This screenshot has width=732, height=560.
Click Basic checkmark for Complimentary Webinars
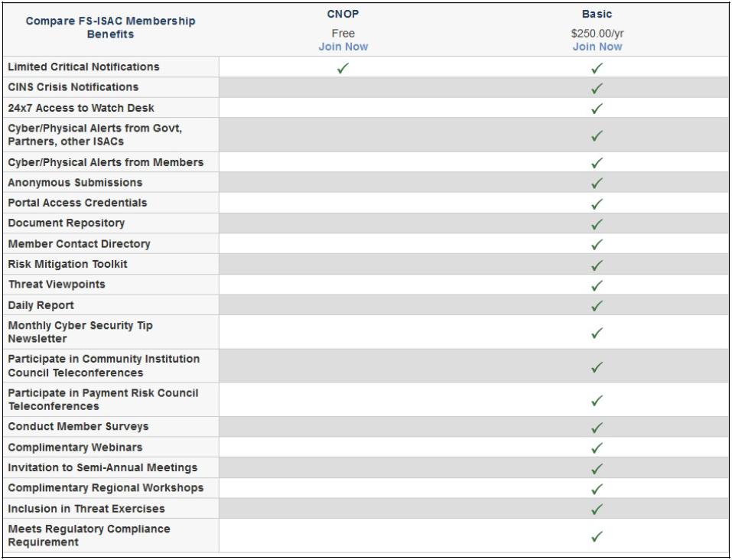[x=597, y=448]
